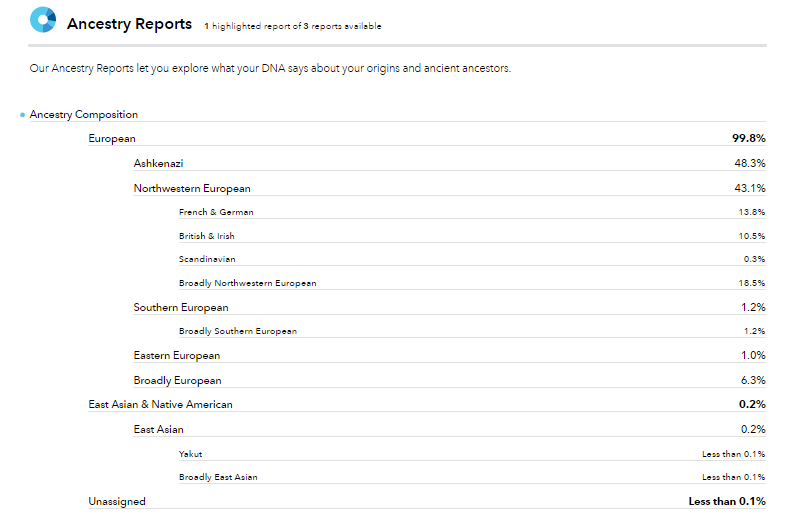Image resolution: width=795 pixels, height=519 pixels.
Task: Click the Ancestry Reports description sentence
Action: [270, 68]
